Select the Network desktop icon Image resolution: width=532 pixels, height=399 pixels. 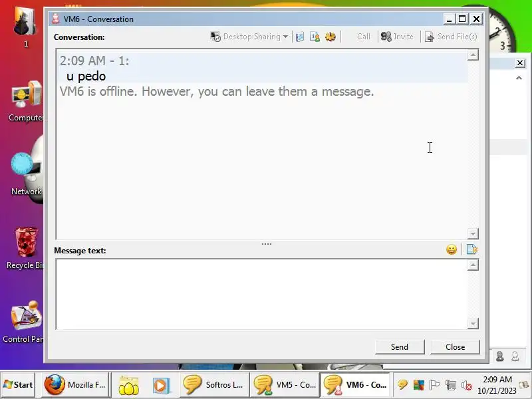click(26, 174)
